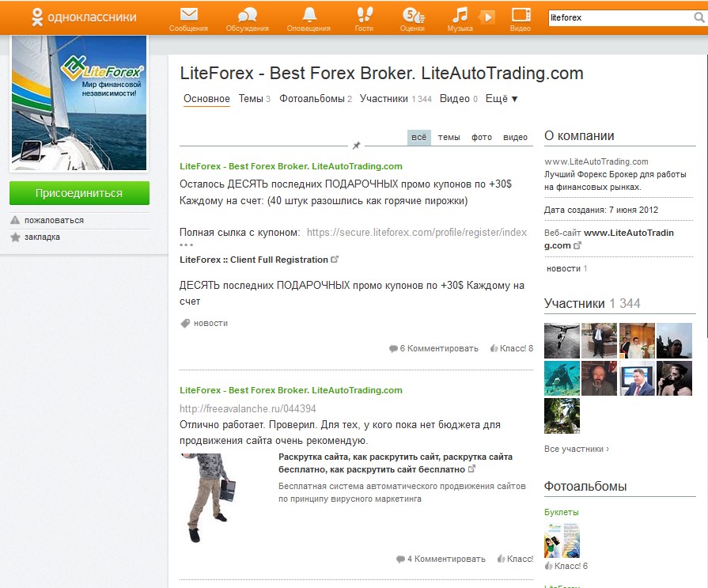708x588 pixels.
Task: Open the Сообщения messages icon
Action: pyautogui.click(x=188, y=20)
